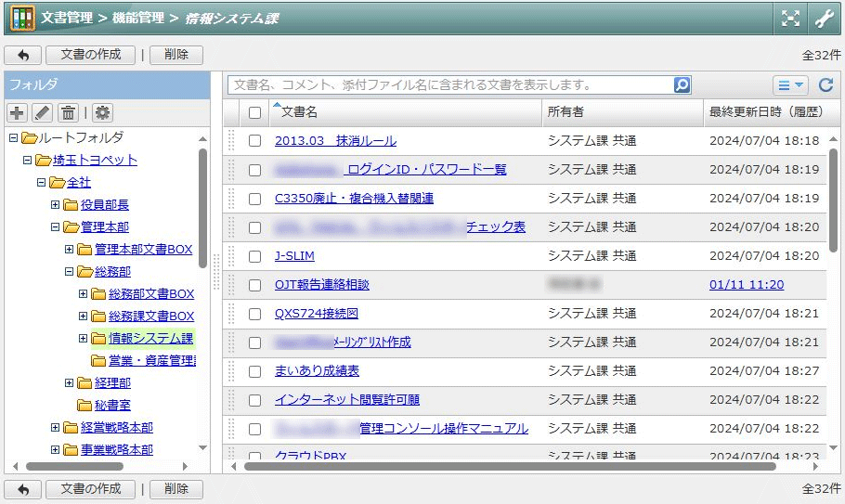
Task: Click the edit folder pencil icon
Action: pyautogui.click(x=42, y=112)
